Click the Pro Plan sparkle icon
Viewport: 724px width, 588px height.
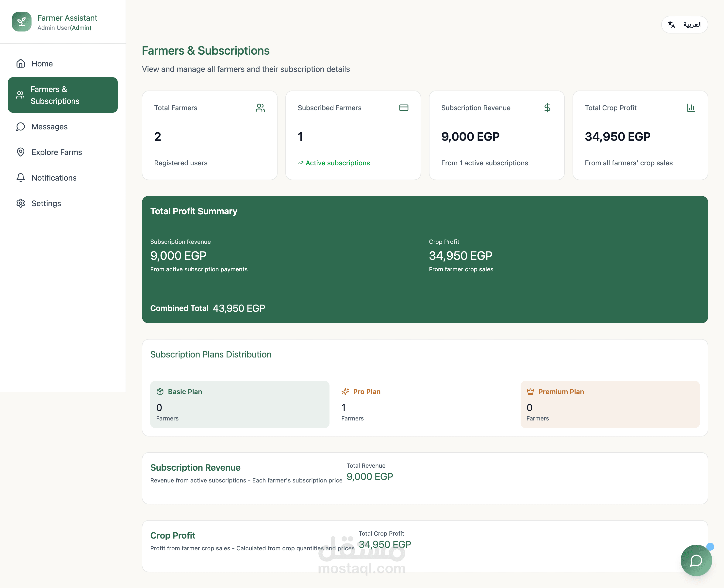[x=345, y=392]
